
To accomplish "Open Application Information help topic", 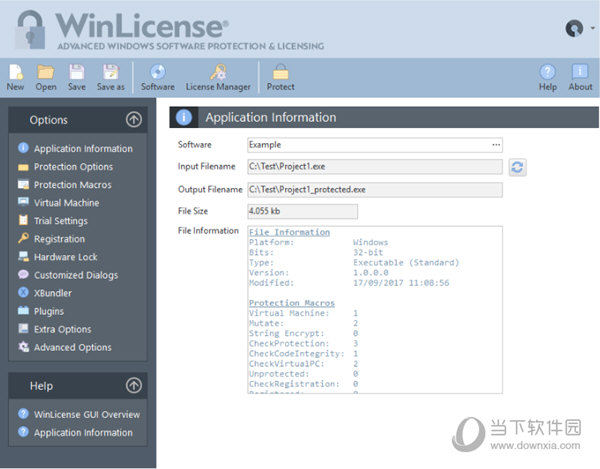I will click(x=75, y=432).
